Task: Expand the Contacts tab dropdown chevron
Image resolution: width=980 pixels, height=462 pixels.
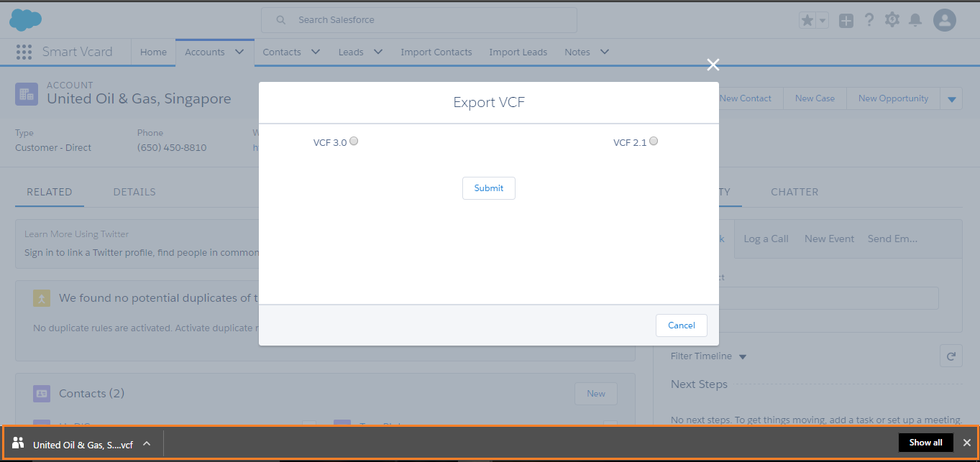Action: [316, 52]
